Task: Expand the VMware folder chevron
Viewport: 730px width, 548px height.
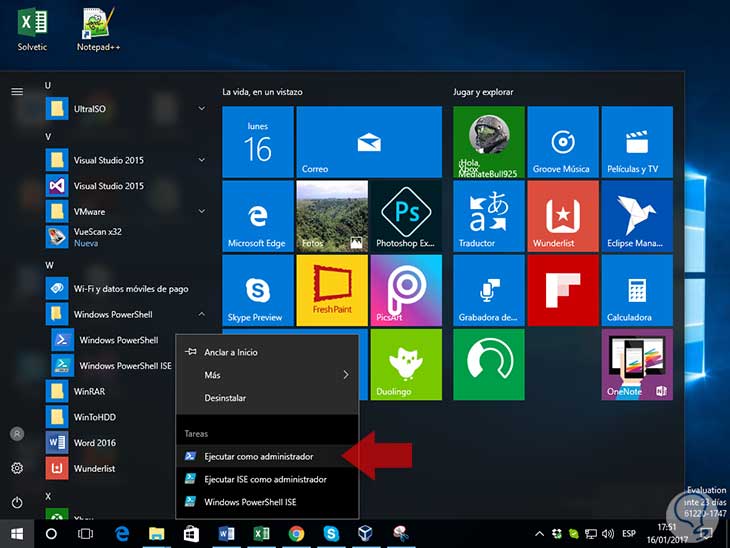Action: coord(202,211)
